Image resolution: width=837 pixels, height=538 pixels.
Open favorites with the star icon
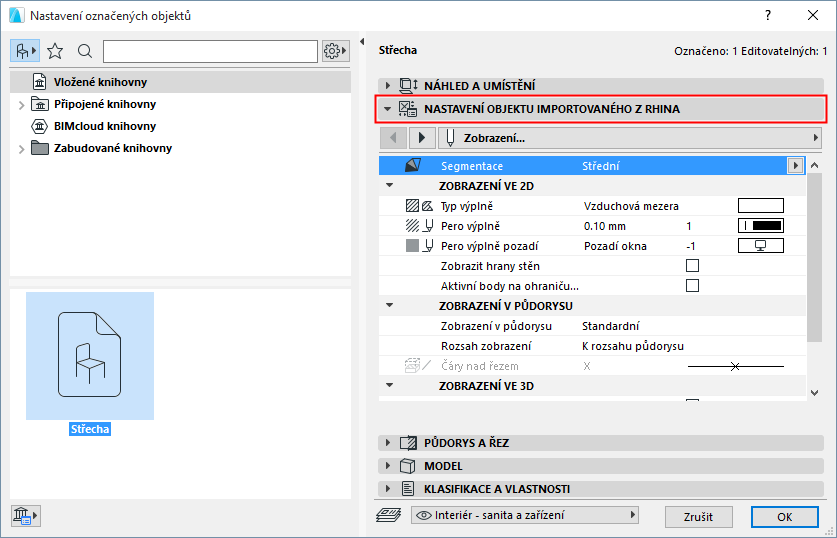pyautogui.click(x=55, y=51)
